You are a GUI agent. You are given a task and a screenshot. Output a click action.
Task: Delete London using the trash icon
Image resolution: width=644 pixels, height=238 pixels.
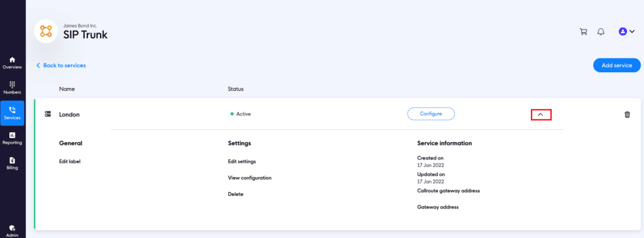point(627,114)
